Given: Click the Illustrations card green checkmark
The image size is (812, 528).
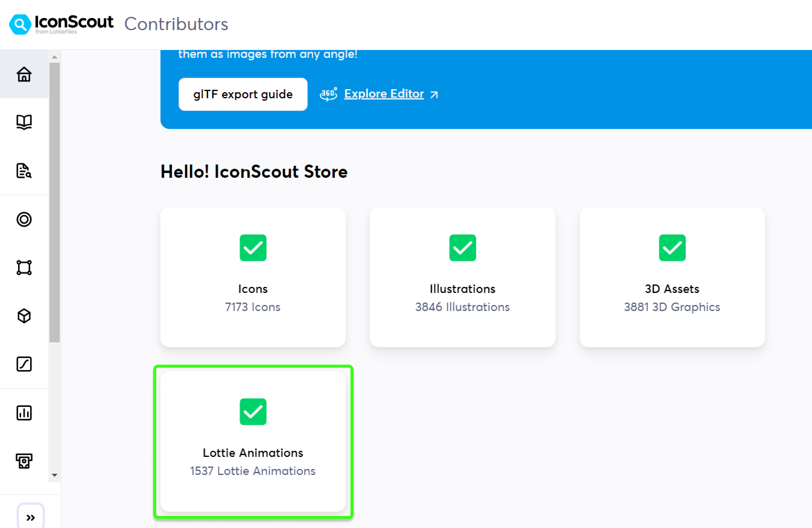Looking at the screenshot, I should (462, 248).
